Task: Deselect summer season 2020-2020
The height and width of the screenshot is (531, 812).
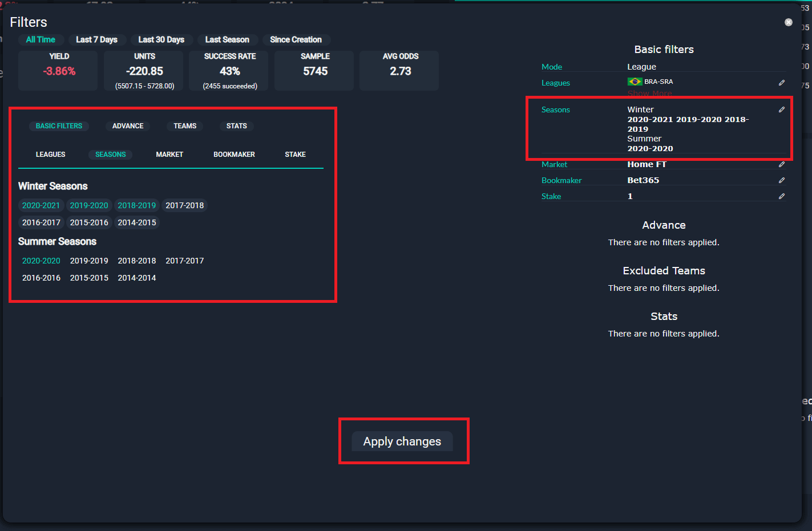Action: pos(41,261)
